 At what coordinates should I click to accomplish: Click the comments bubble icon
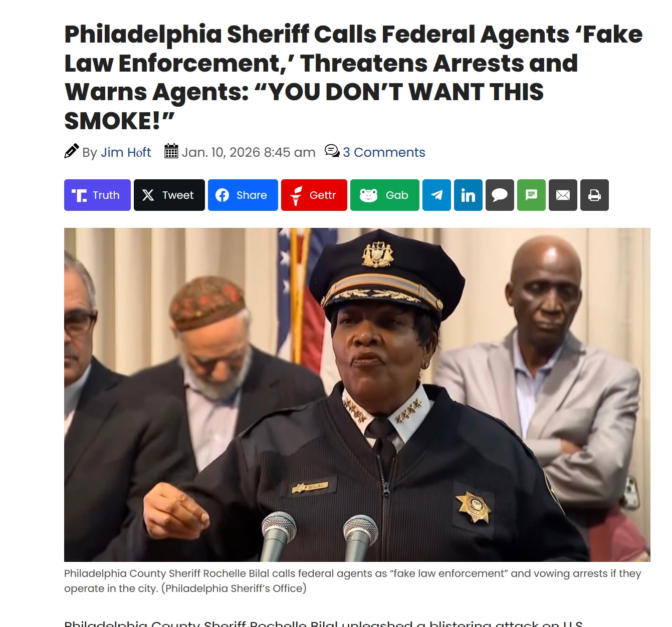coord(332,151)
